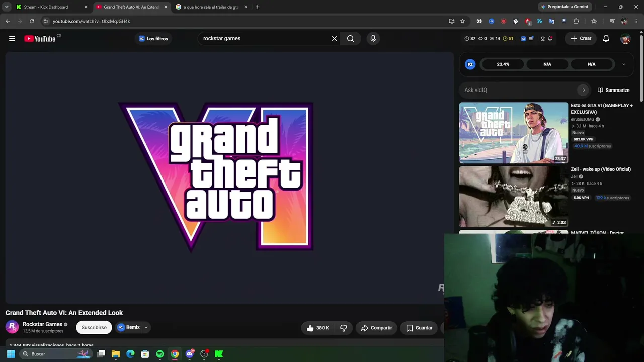Open the YouTube guide hamburger menu
This screenshot has width=644, height=362.
[x=12, y=39]
